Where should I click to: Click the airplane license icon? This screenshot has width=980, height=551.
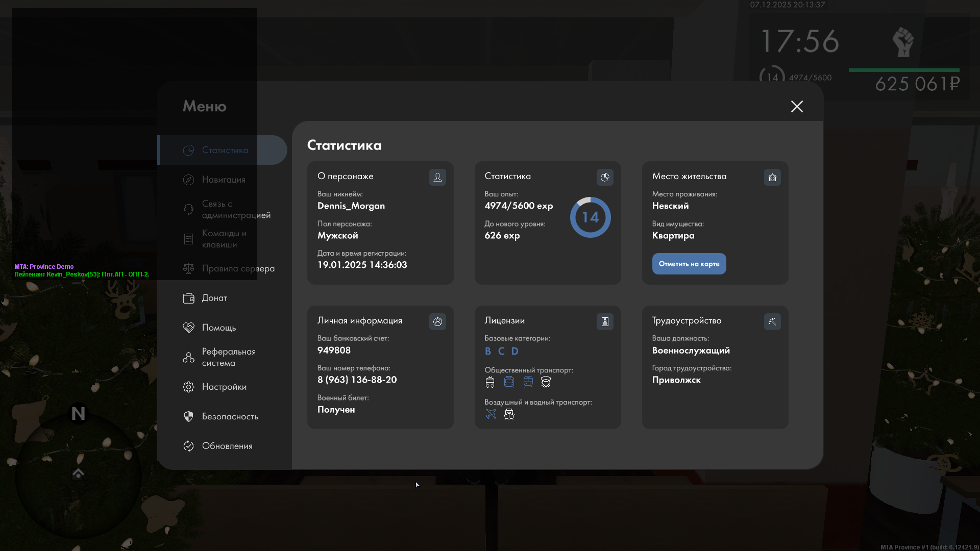click(491, 414)
